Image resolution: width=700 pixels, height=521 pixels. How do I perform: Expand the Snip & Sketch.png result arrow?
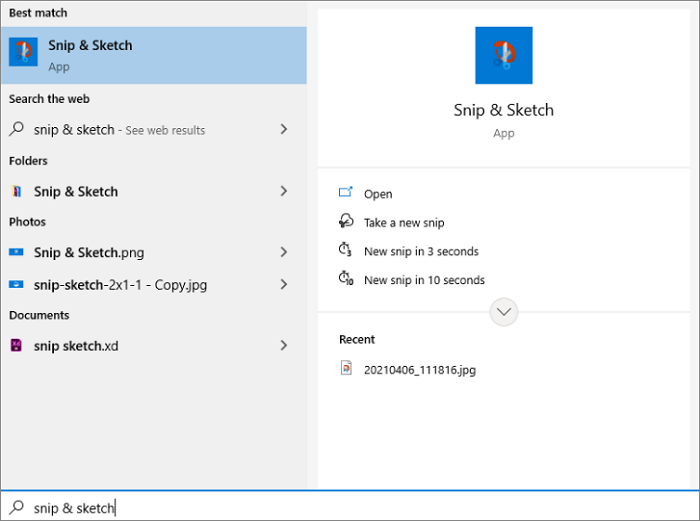coord(284,252)
